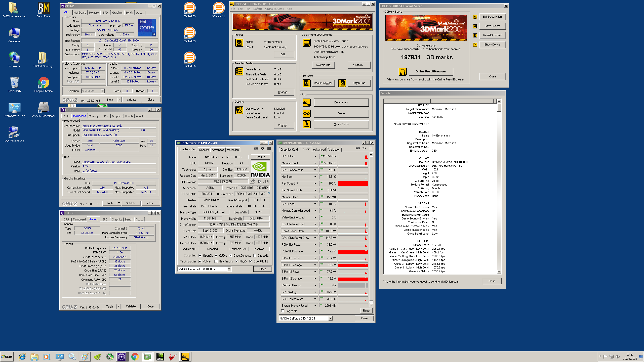Open the Board Power Draw sensor dropdown
The image size is (644, 362).
[x=315, y=231]
